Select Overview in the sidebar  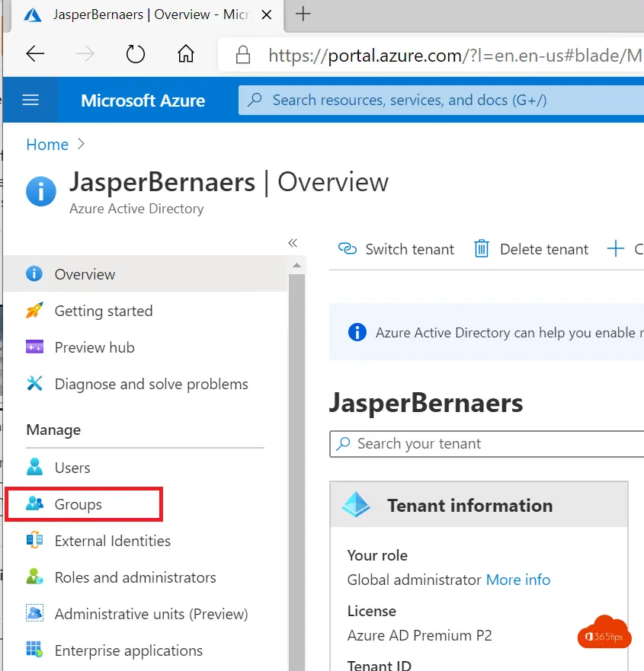pyautogui.click(x=145, y=274)
